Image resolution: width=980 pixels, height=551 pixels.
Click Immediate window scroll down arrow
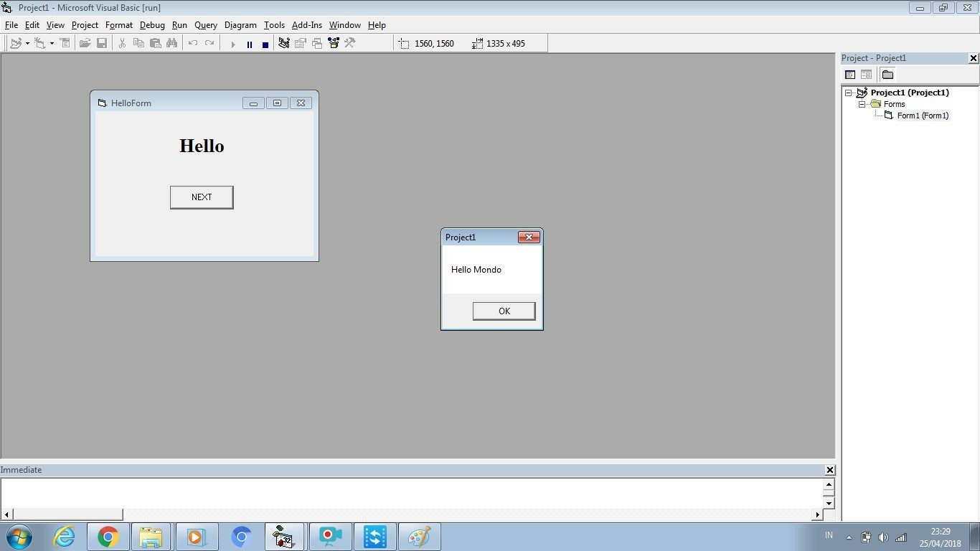(829, 503)
